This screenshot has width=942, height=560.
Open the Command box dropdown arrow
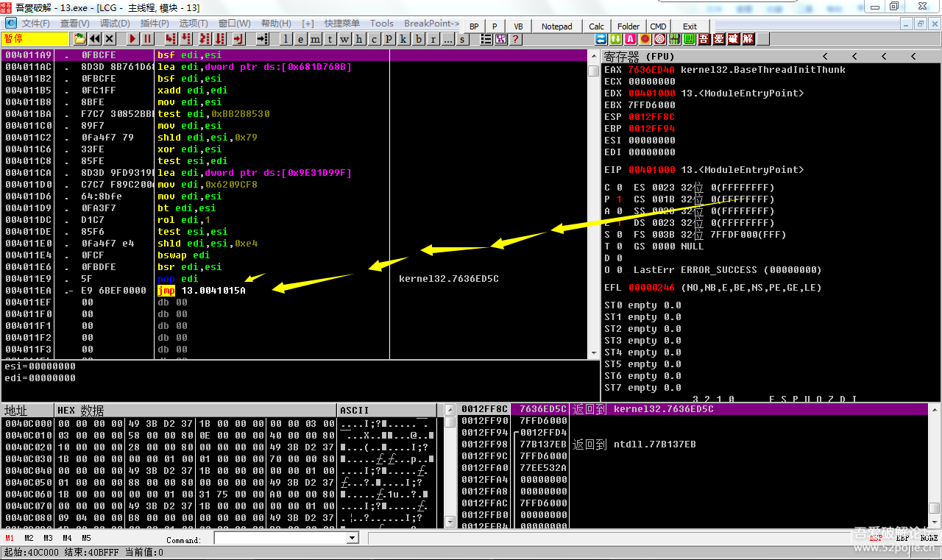coord(352,539)
